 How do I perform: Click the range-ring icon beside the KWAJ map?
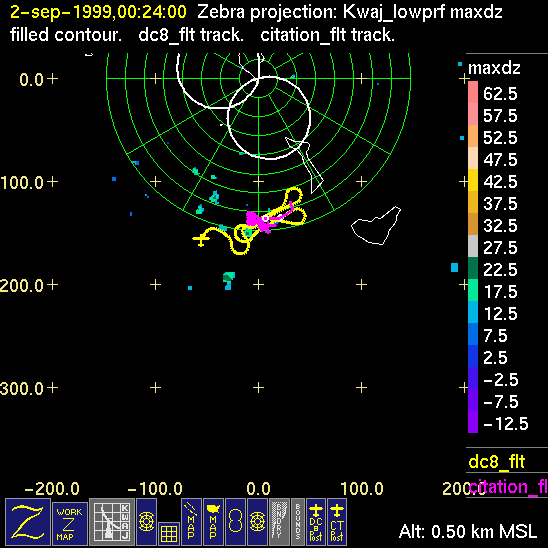click(x=146, y=522)
